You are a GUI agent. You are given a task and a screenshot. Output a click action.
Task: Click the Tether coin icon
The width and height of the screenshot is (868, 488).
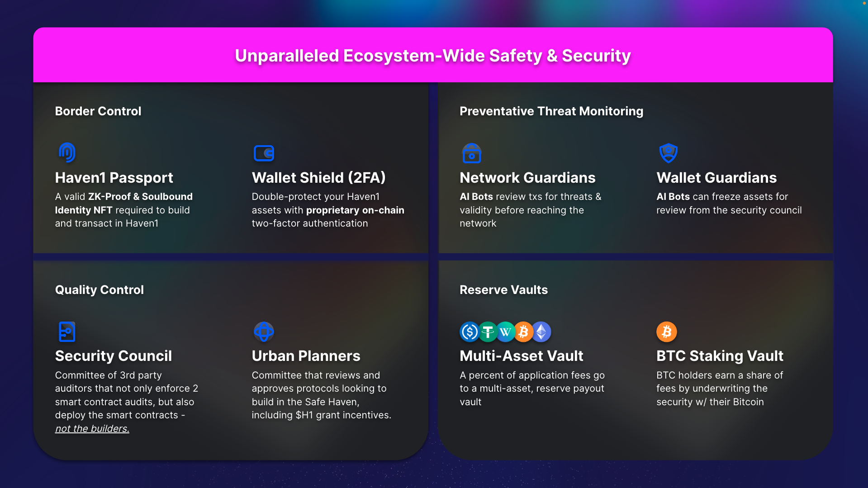(x=488, y=332)
